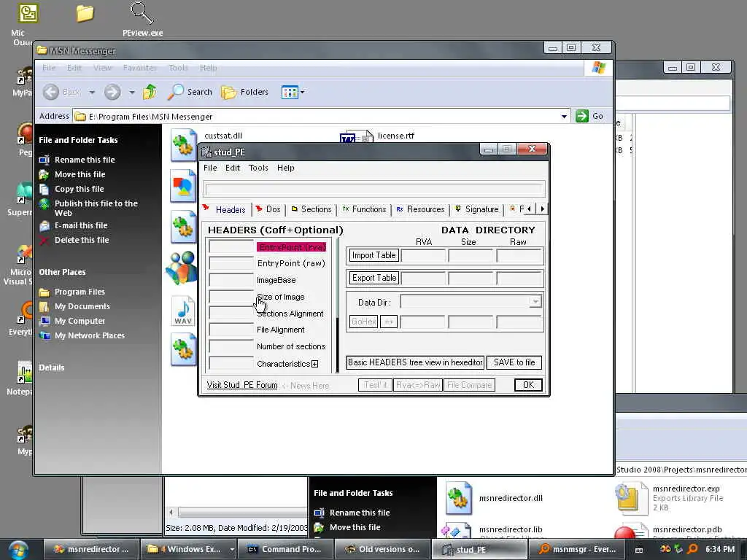Open stud_PE Edit menu
The width and height of the screenshot is (747, 560).
233,168
